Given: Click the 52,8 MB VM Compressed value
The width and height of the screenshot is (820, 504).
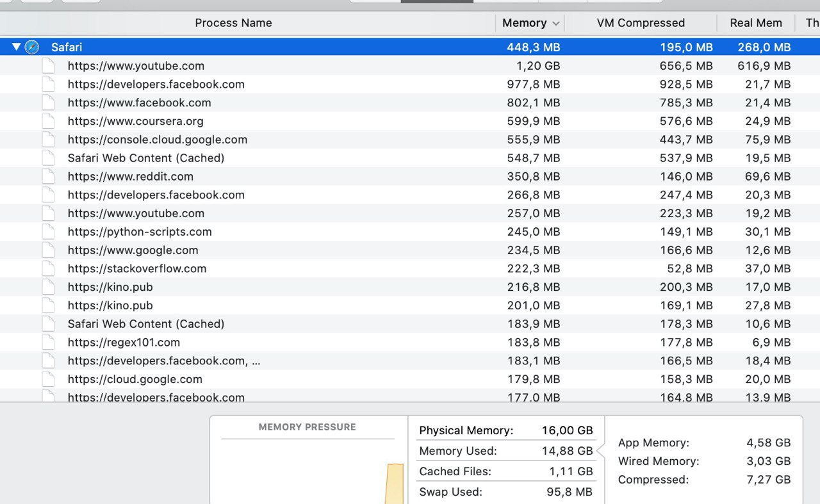Looking at the screenshot, I should click(689, 268).
